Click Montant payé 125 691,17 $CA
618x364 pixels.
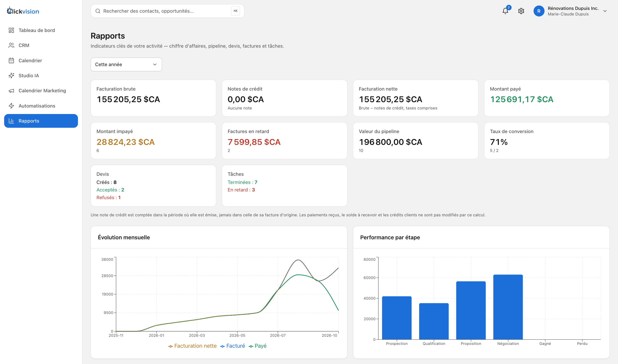pyautogui.click(x=522, y=99)
